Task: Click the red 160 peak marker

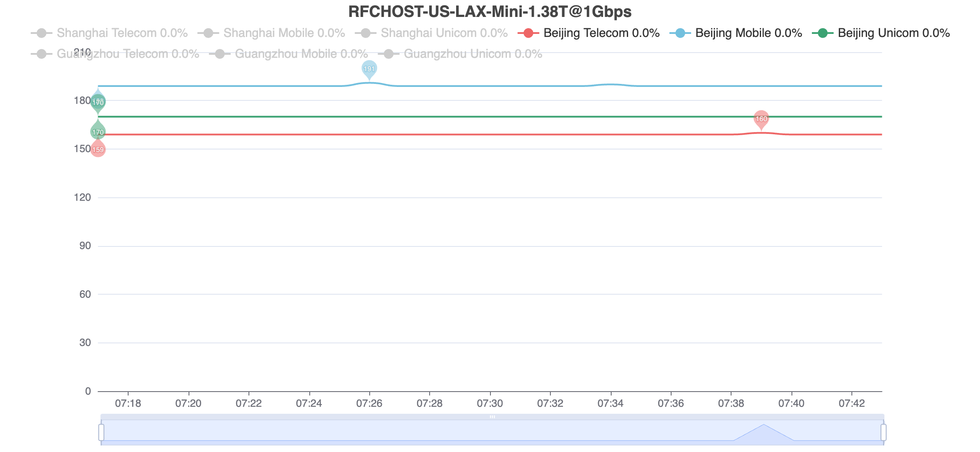Action: 761,119
